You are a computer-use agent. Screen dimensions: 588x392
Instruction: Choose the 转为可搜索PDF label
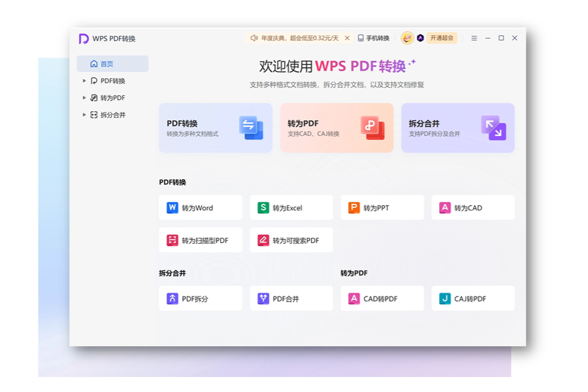click(x=296, y=240)
